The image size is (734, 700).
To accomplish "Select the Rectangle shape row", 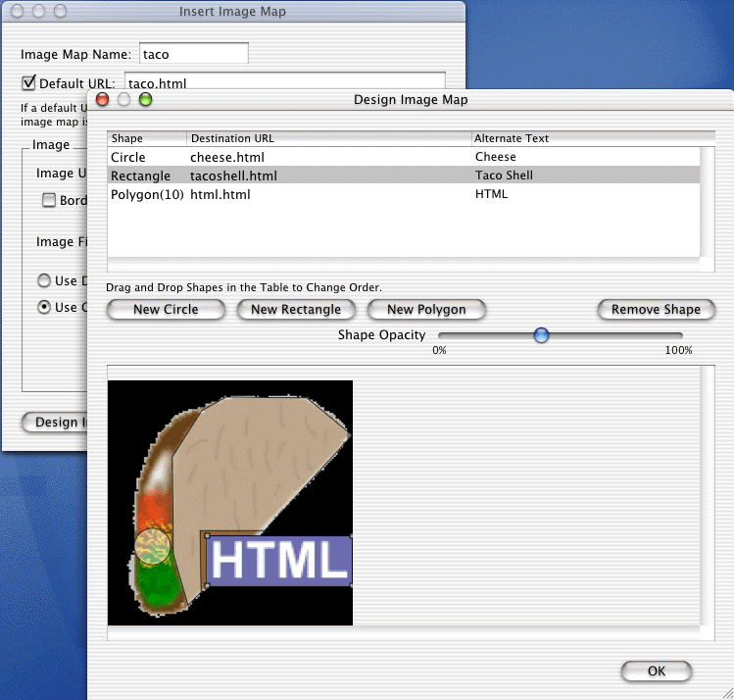I will tap(404, 175).
